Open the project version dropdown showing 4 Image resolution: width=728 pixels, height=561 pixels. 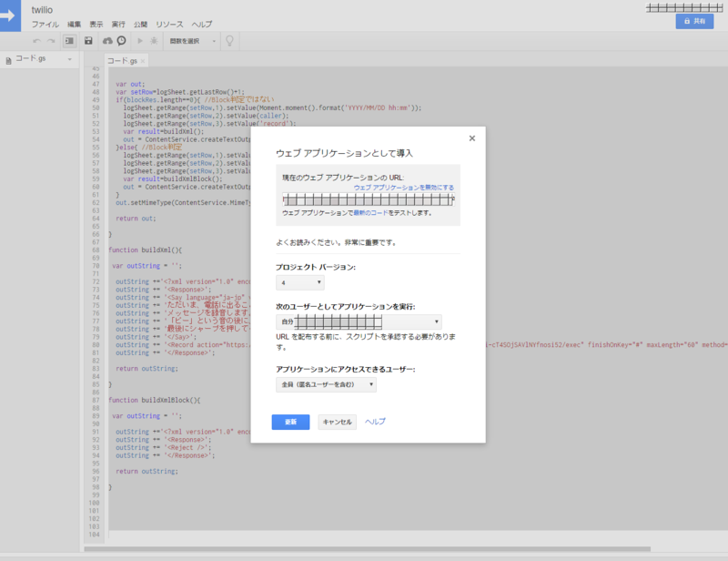[x=300, y=282]
